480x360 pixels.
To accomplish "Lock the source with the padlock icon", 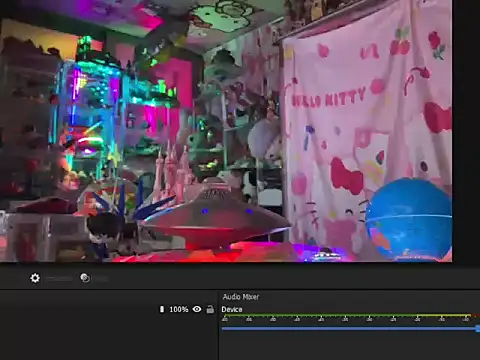I will click(210, 309).
